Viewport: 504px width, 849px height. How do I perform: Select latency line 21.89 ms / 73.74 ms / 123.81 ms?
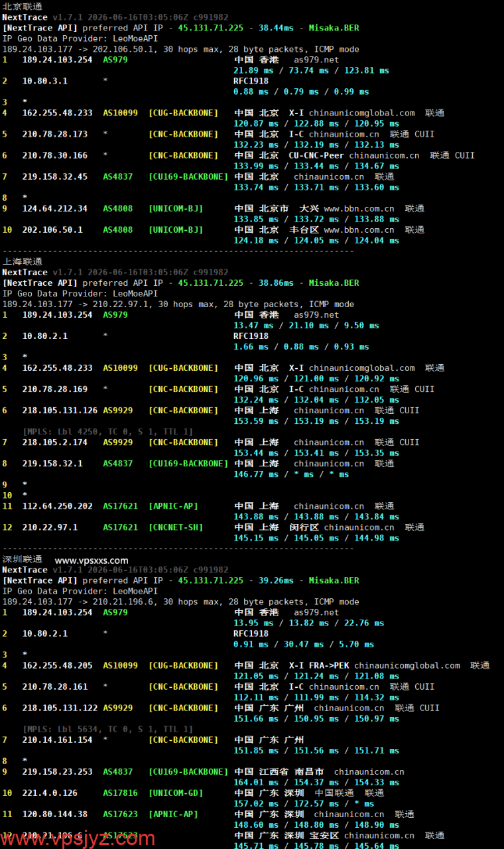tap(312, 70)
